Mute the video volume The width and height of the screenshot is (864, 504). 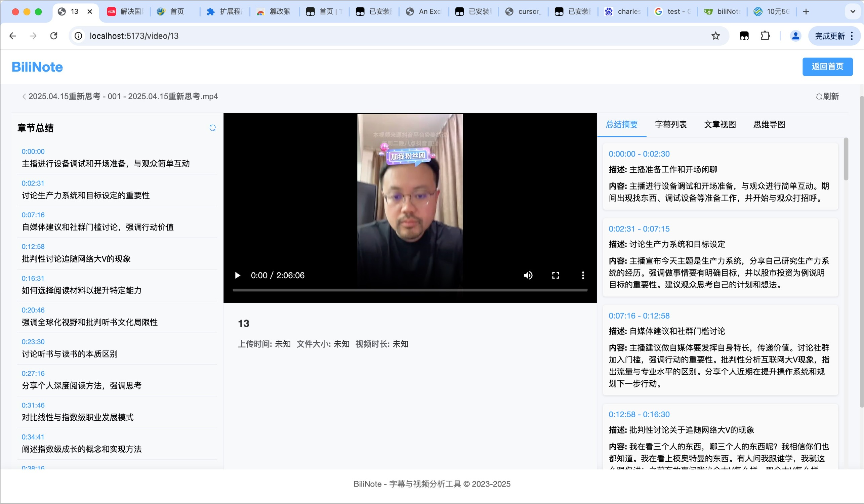528,275
